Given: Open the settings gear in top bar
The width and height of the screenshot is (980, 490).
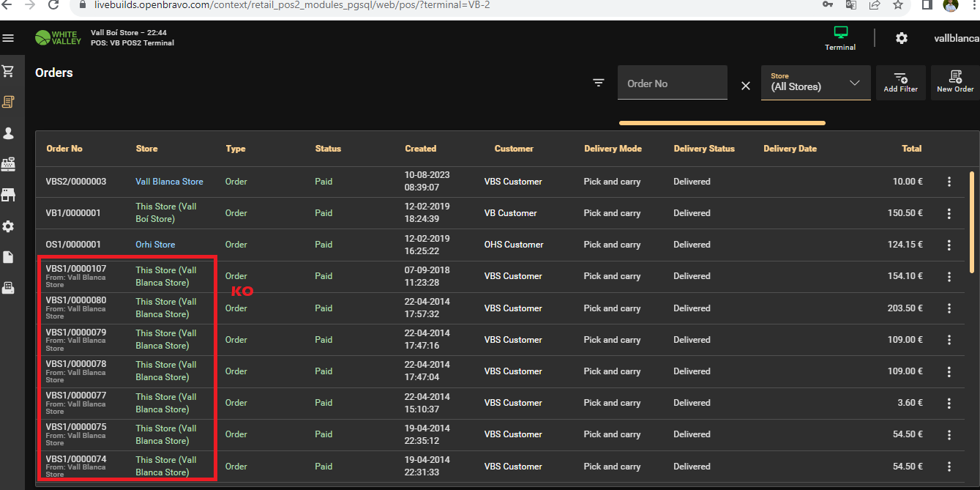Looking at the screenshot, I should click(x=902, y=38).
